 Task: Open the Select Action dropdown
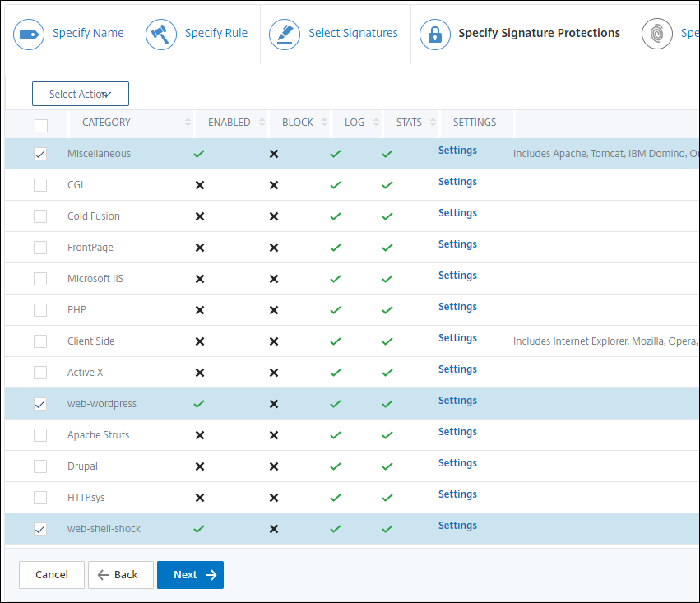(81, 95)
